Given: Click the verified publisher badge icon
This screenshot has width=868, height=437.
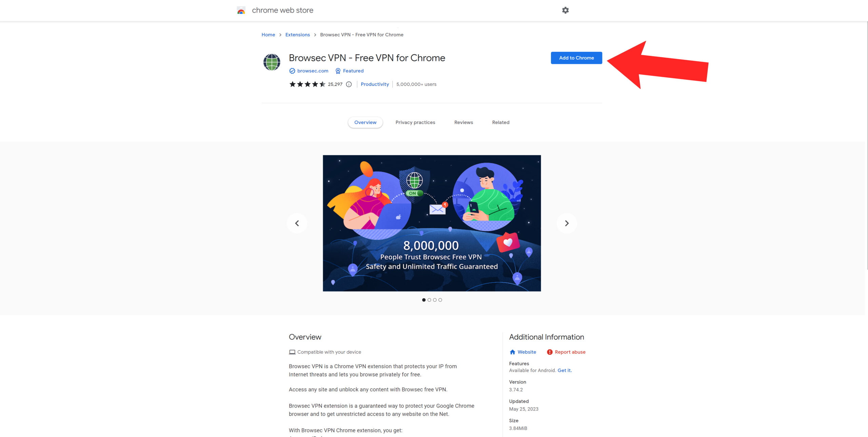Looking at the screenshot, I should coord(292,71).
